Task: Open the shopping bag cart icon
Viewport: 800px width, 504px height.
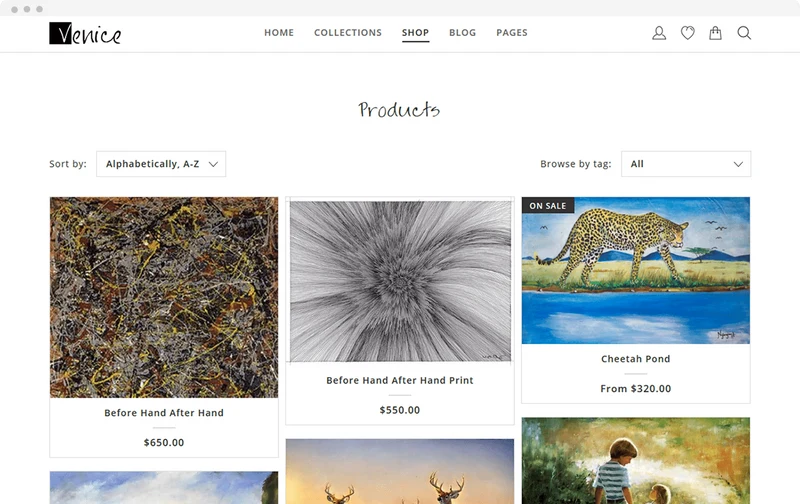Action: (715, 33)
